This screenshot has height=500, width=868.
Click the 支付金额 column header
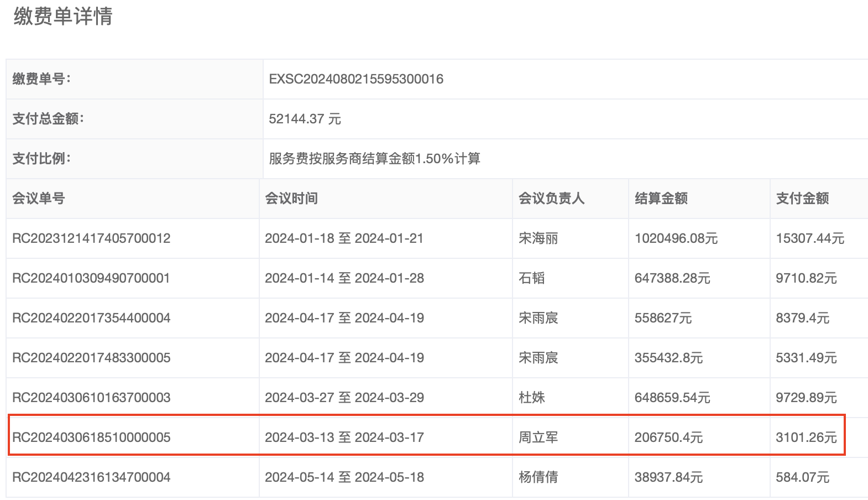(802, 199)
